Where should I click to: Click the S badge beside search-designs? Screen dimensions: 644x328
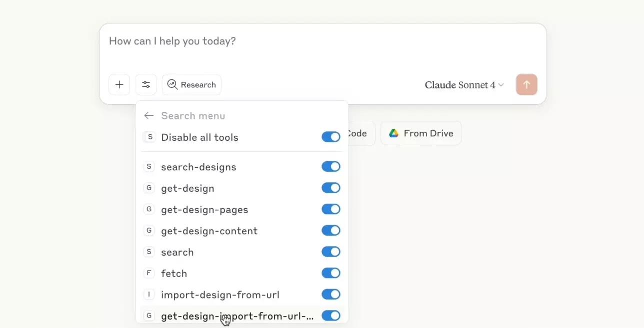pyautogui.click(x=148, y=167)
